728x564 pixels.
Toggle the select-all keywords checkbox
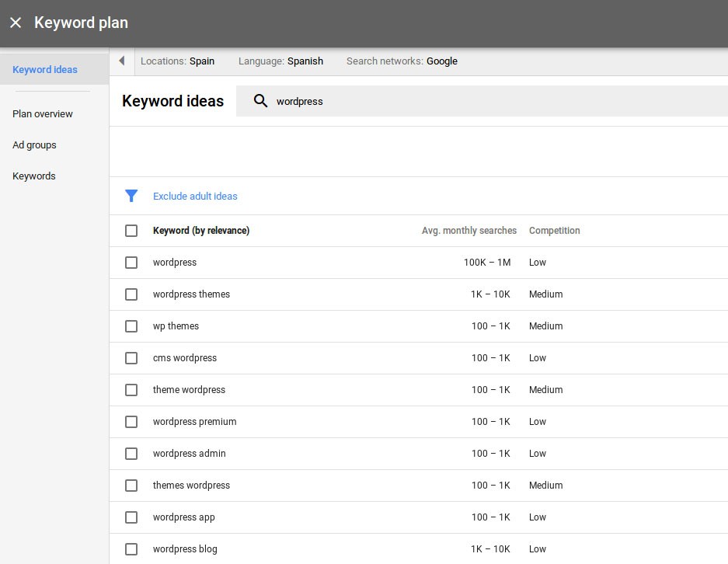[131, 231]
